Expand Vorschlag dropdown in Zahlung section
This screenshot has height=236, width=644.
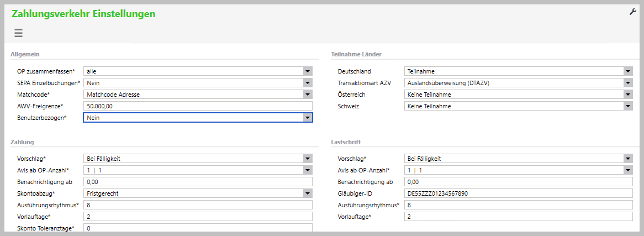(x=308, y=159)
